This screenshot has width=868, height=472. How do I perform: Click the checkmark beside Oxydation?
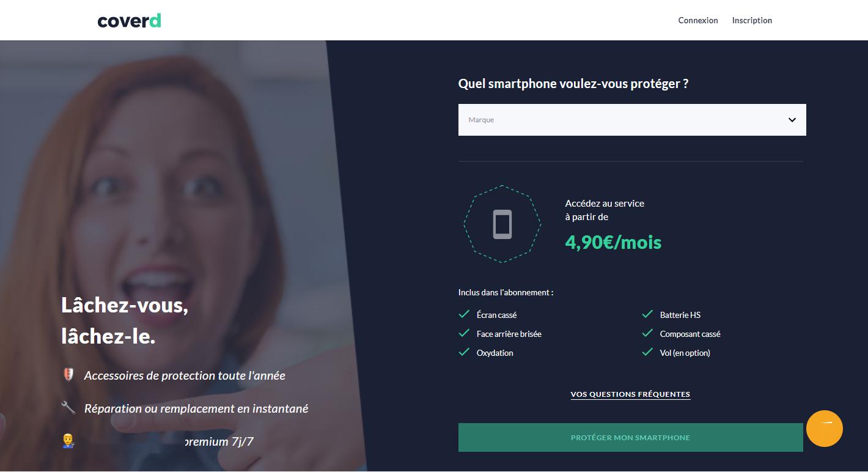[464, 352]
